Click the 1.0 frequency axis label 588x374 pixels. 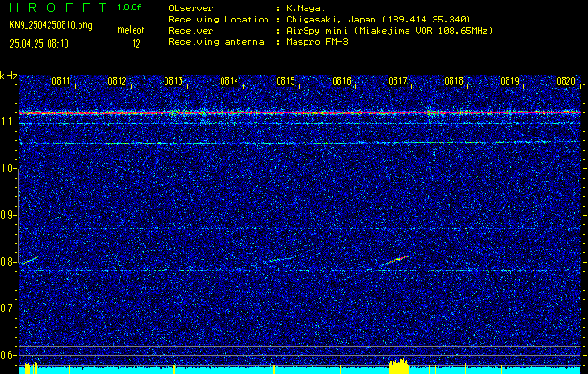(x=7, y=168)
